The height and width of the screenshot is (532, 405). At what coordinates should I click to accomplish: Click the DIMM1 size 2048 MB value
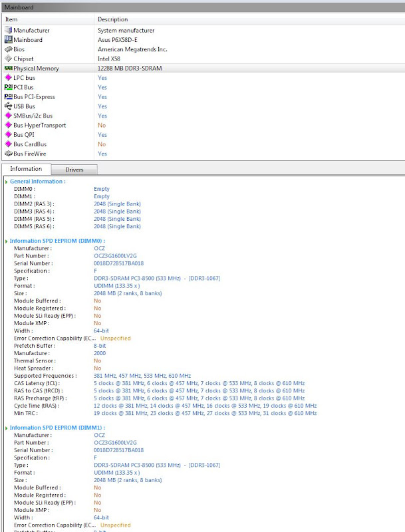click(128, 480)
